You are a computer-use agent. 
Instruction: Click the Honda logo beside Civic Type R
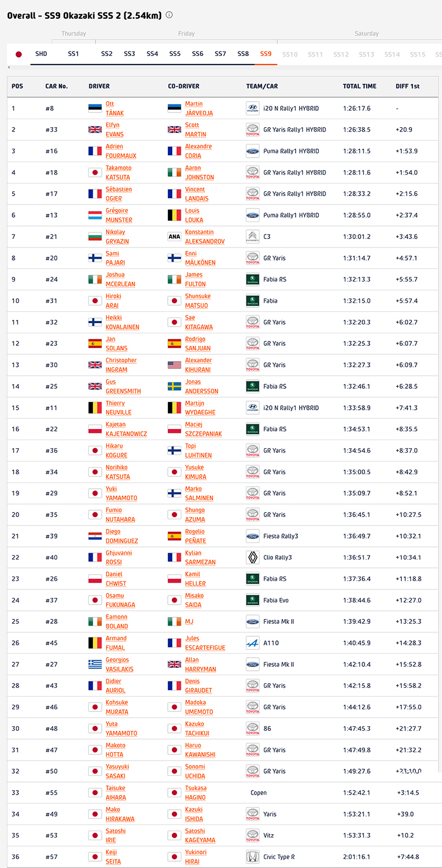[252, 857]
